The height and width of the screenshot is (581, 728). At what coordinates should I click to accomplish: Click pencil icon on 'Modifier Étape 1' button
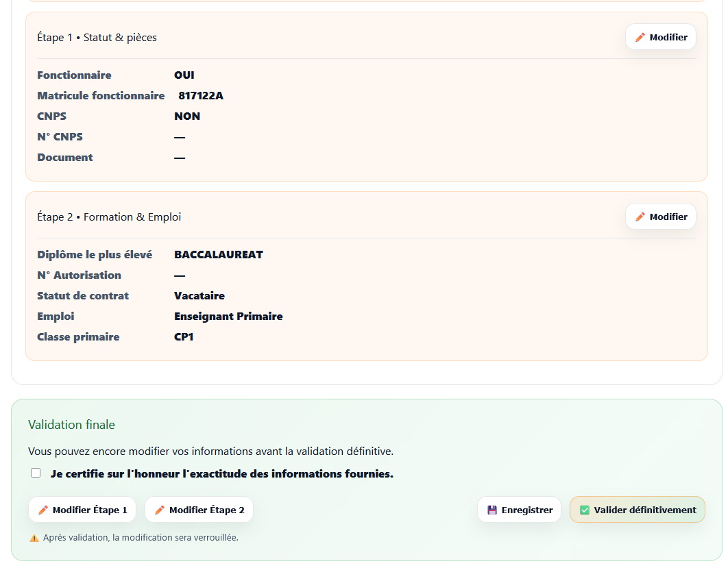[43, 510]
